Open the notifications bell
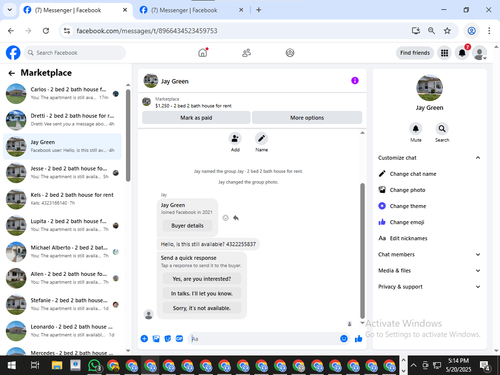The width and height of the screenshot is (500, 375). [462, 53]
